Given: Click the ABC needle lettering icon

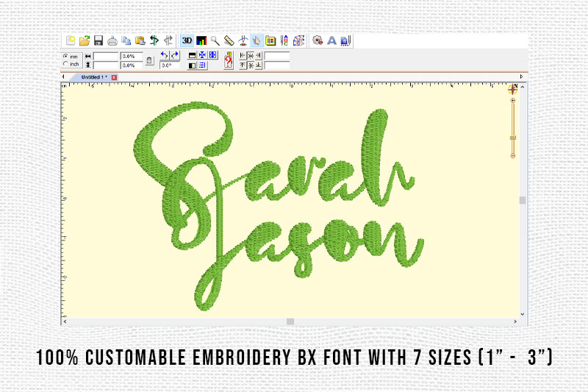Looking at the screenshot, I should click(x=284, y=40).
